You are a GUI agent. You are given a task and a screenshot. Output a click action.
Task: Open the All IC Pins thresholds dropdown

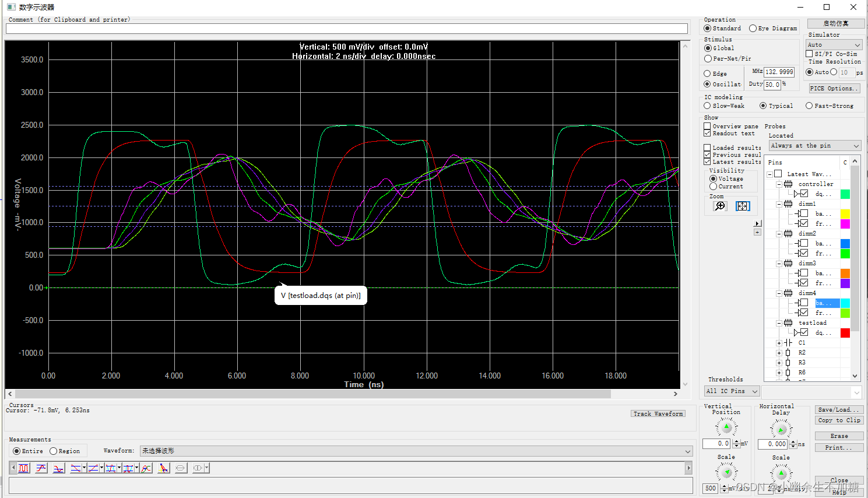tap(732, 391)
